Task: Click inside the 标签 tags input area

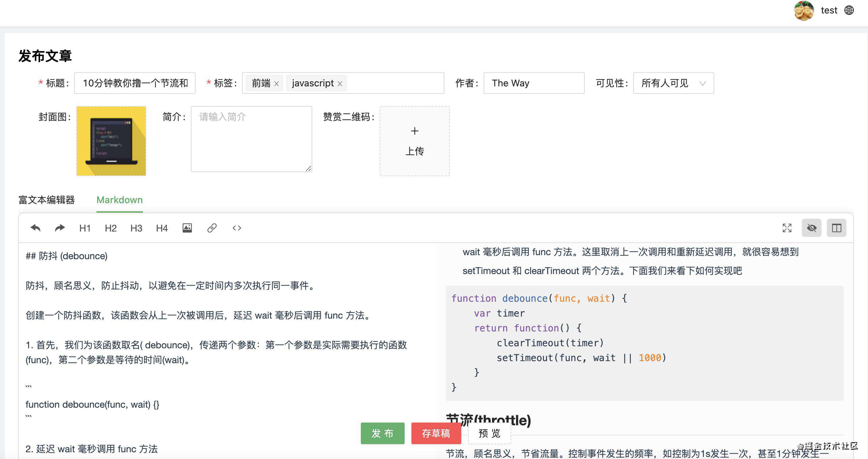Action: coord(343,83)
